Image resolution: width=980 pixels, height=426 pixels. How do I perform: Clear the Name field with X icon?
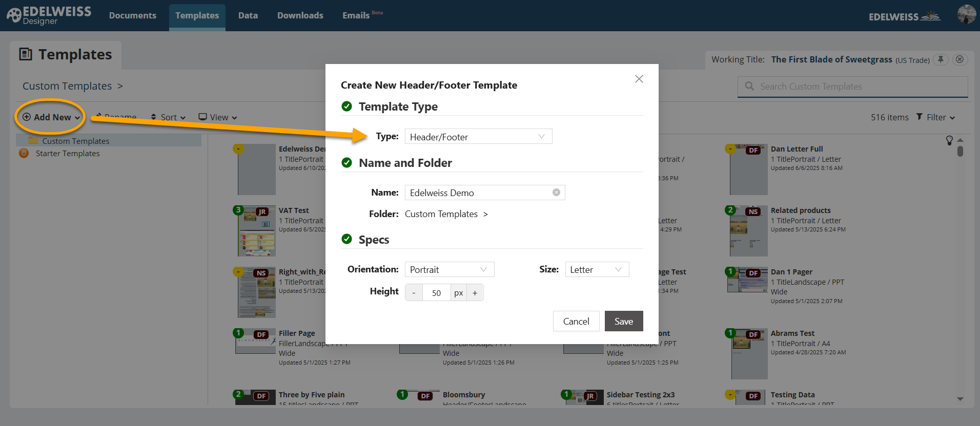(x=556, y=193)
